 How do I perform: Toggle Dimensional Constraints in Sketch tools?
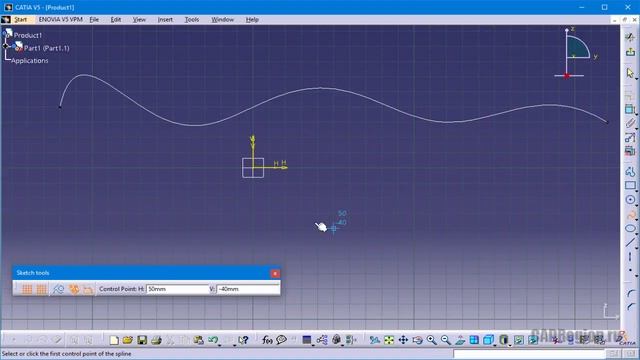(88, 289)
